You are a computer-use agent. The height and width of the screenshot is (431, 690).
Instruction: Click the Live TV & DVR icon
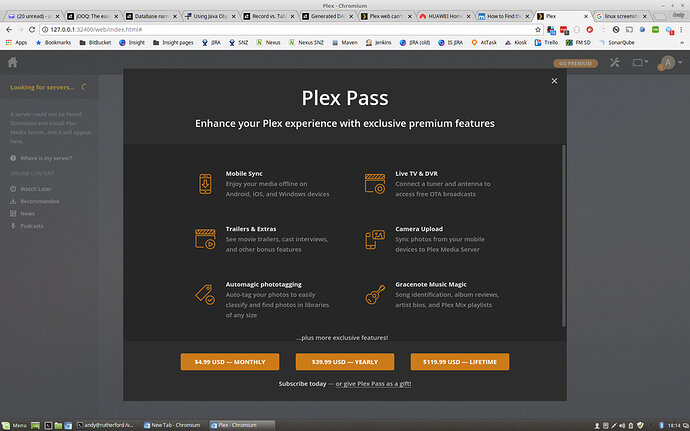click(375, 184)
